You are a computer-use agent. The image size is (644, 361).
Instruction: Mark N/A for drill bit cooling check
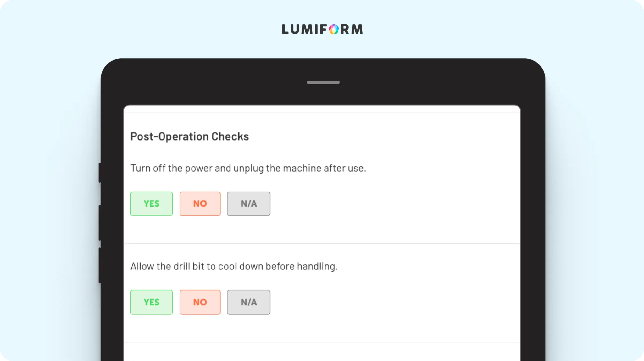(x=248, y=302)
